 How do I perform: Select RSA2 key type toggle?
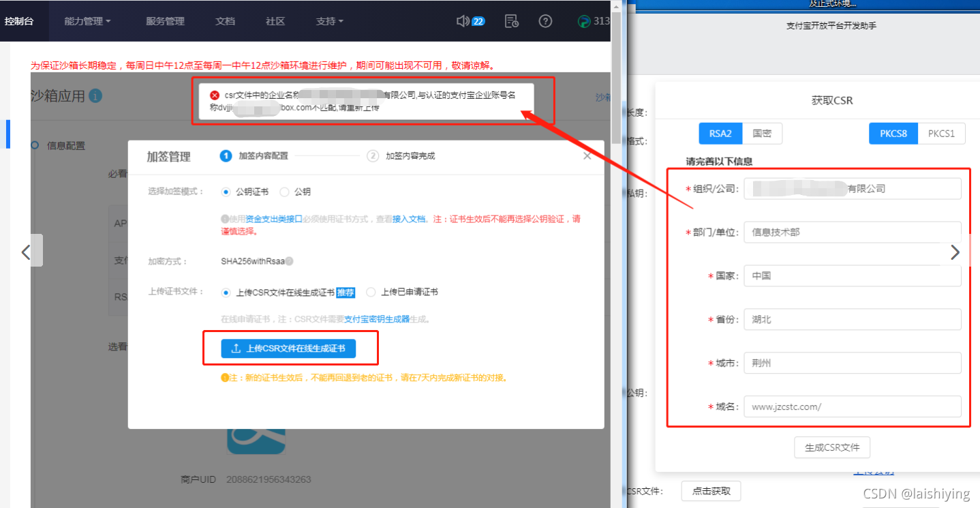[720, 134]
